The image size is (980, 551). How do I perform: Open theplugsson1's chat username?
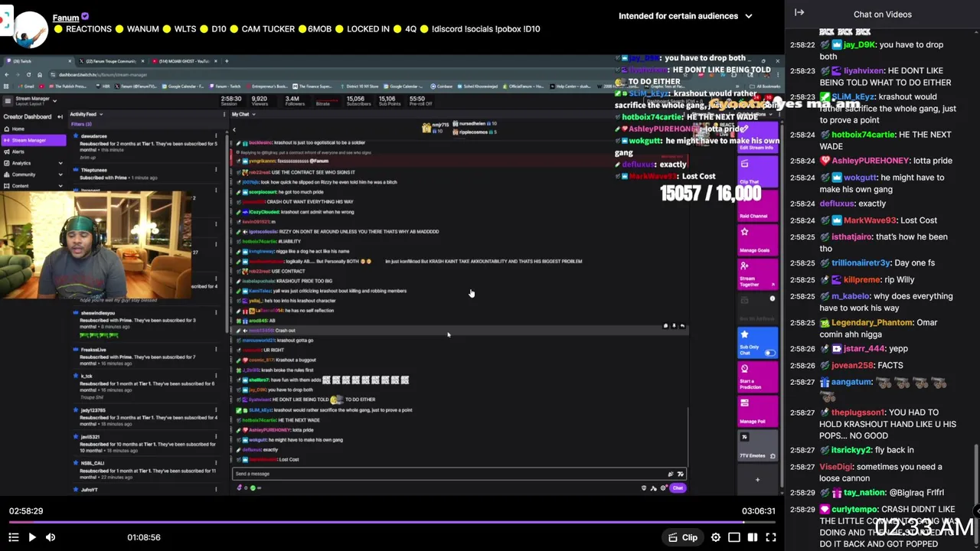(x=857, y=413)
